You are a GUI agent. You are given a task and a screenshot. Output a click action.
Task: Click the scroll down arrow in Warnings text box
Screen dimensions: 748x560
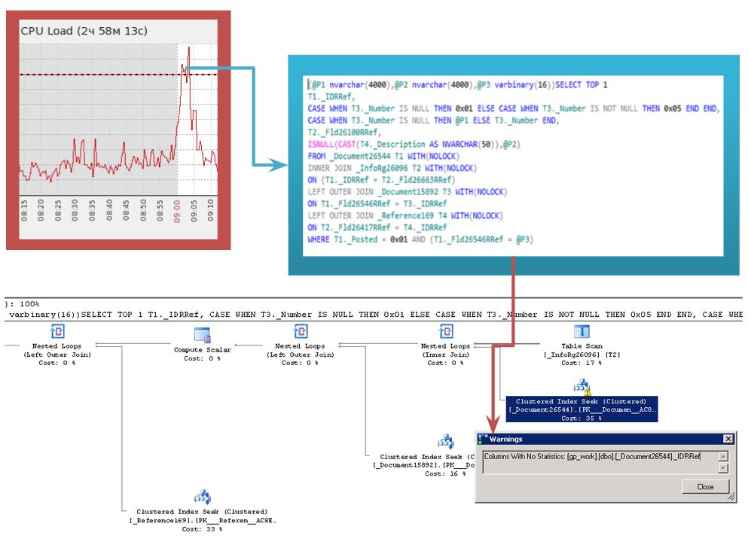723,467
